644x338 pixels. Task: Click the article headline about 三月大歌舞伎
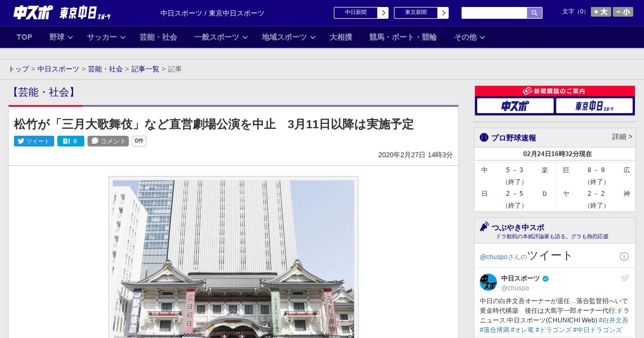click(214, 124)
